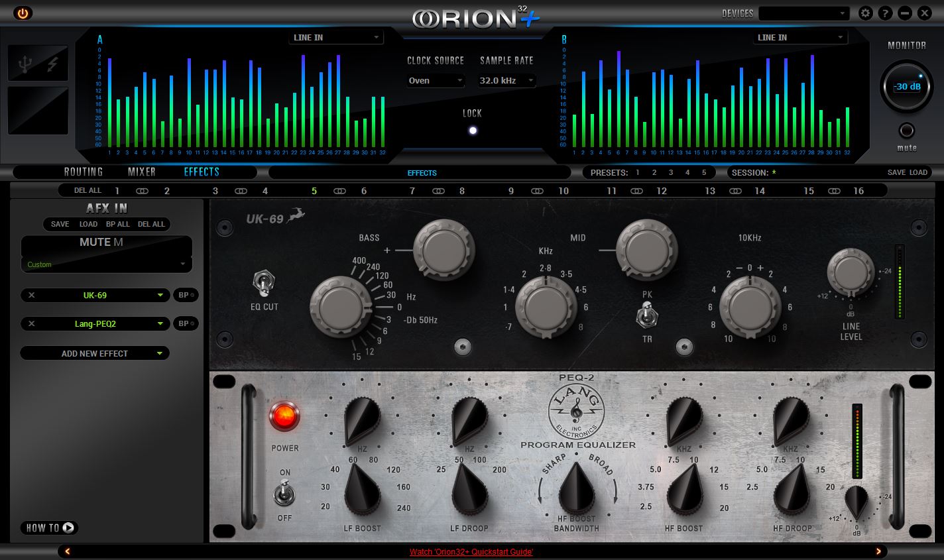The width and height of the screenshot is (944, 560).
Task: Open the DEVICES dropdown
Action: [x=804, y=13]
